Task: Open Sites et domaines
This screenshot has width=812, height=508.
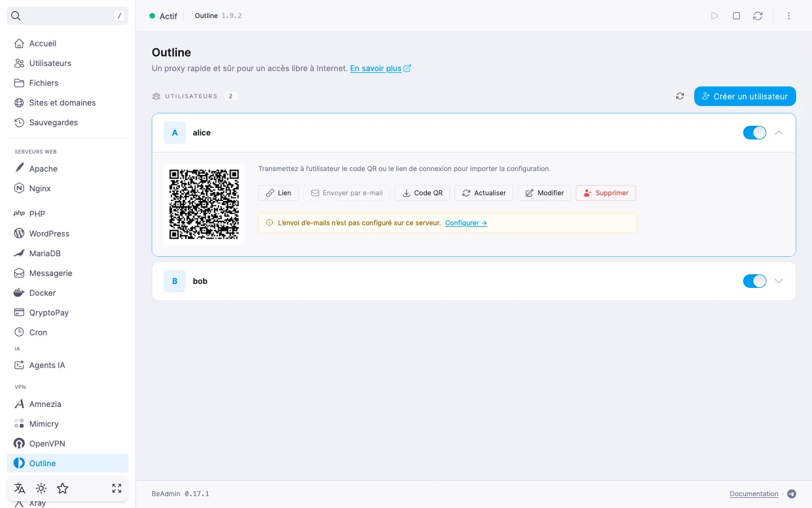Action: (x=68, y=103)
